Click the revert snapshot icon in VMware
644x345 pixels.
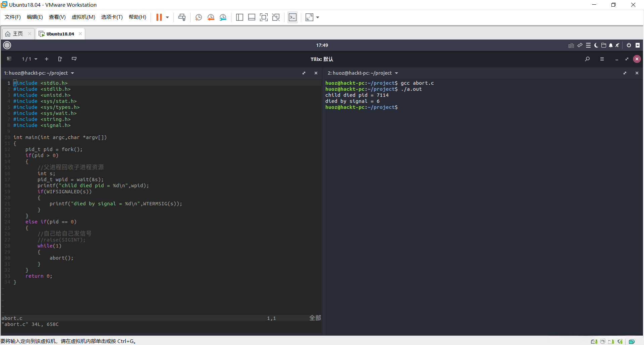(211, 17)
